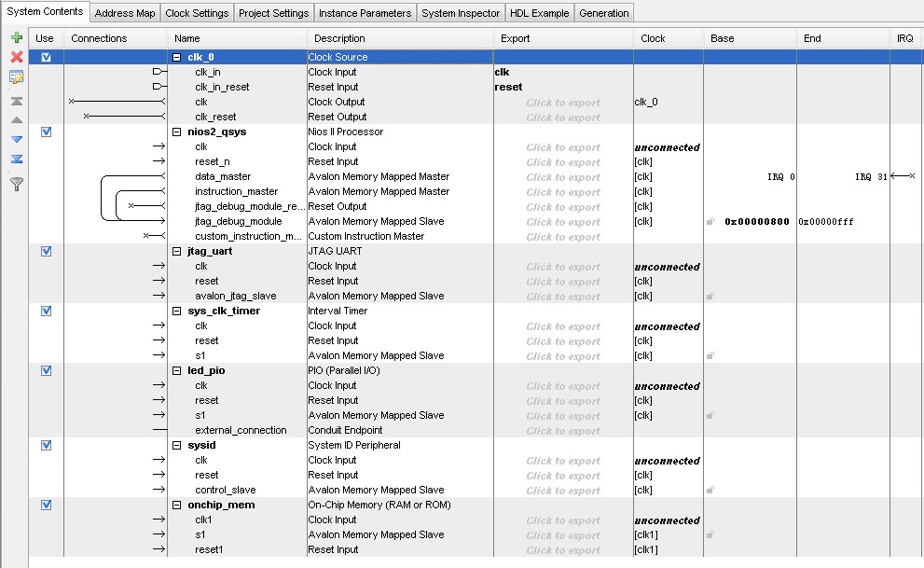Click to export sysid control_slave
Screen dimensions: 924x568
point(563,491)
